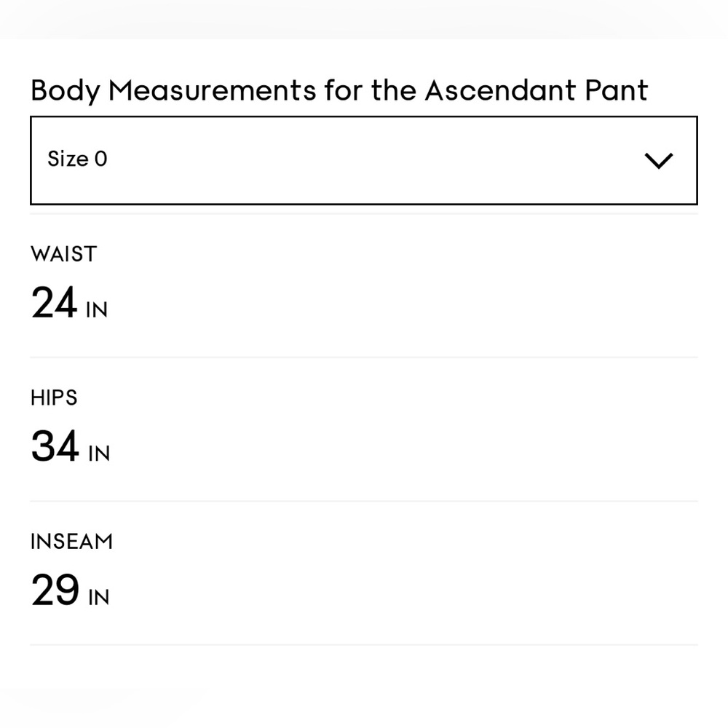Click the WAIST label
This screenshot has height=728, width=728.
coord(63,254)
